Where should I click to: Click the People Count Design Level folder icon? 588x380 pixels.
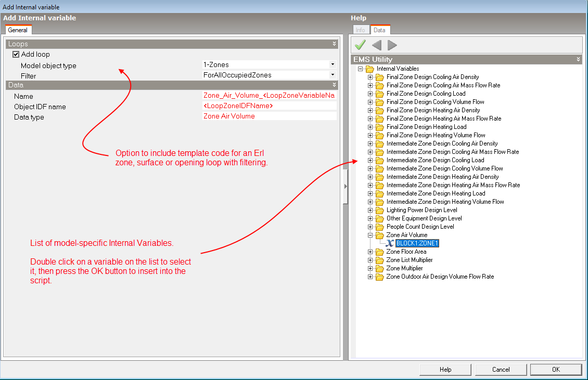point(380,227)
